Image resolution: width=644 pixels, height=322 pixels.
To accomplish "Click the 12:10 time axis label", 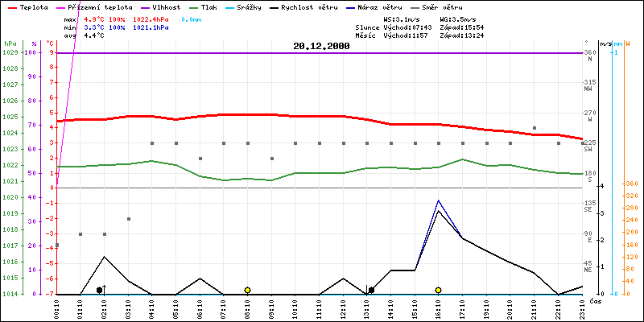I will [344, 307].
